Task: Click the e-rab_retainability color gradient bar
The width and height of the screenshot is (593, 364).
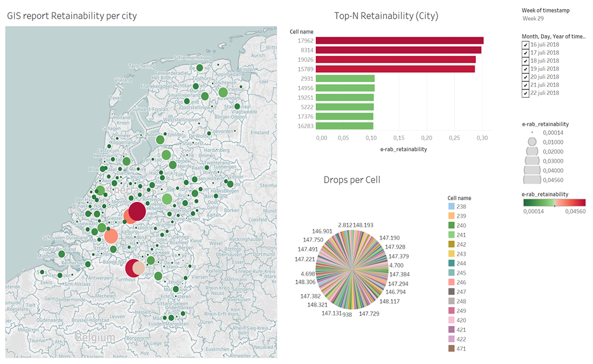Action: (x=554, y=203)
